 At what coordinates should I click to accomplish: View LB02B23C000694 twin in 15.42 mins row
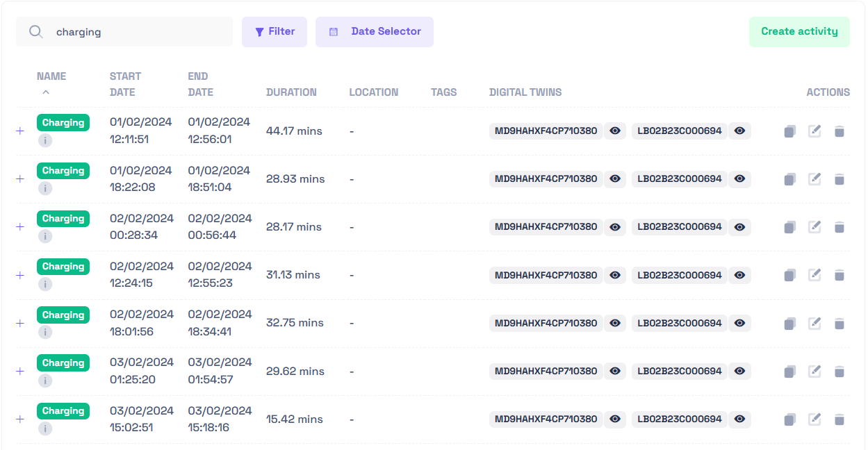tap(740, 419)
